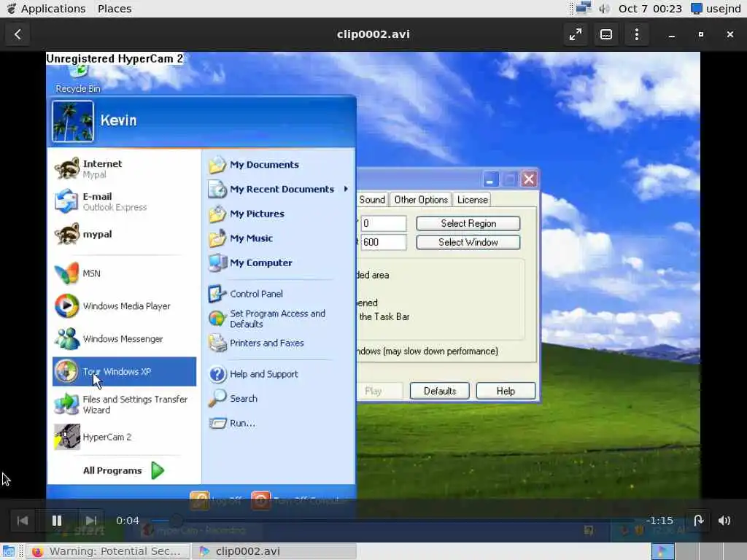Skip to previous track

click(x=23, y=521)
